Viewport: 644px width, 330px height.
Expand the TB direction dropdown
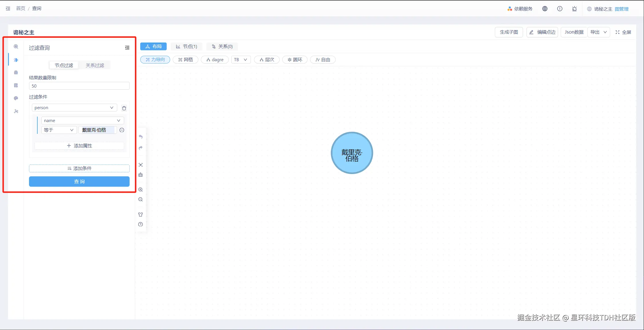pyautogui.click(x=241, y=60)
